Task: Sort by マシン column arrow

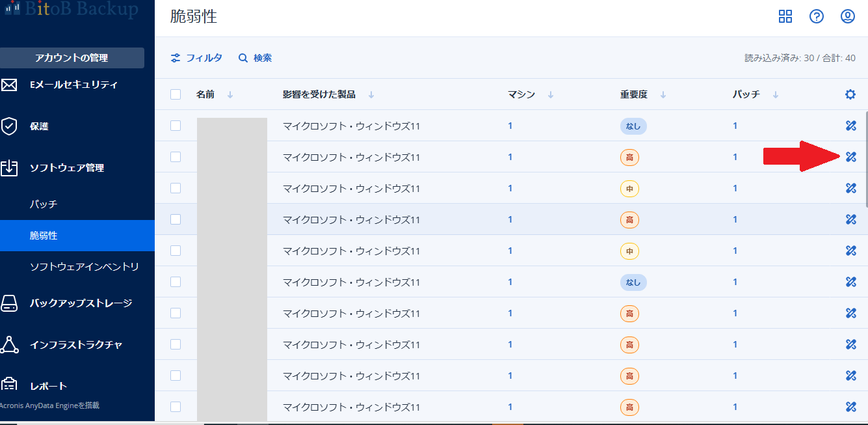Action: point(551,95)
